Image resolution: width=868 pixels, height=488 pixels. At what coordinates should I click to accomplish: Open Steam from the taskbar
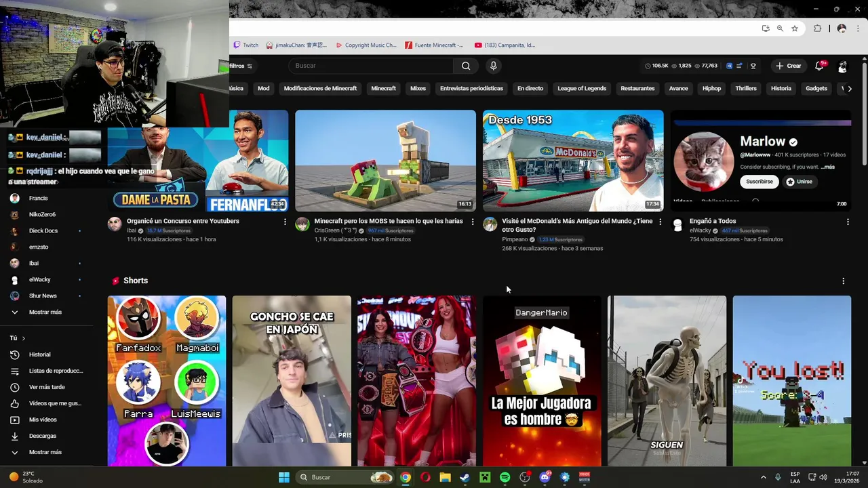[465, 477]
